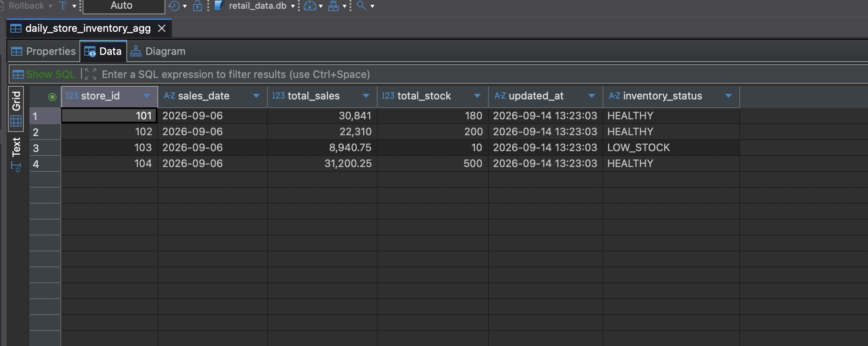Switch to the Properties tab
Viewport: 868px width, 346px height.
43,51
